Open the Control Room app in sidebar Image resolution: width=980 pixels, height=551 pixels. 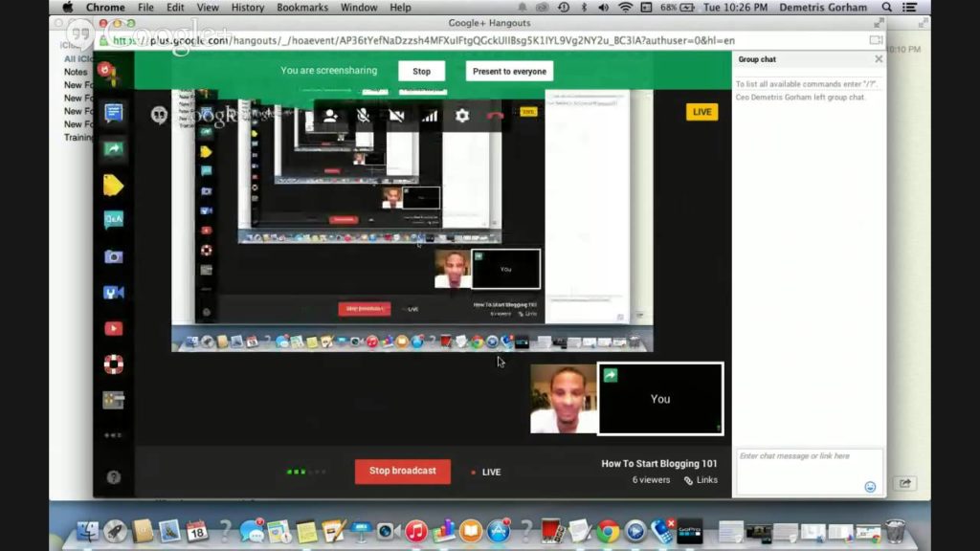click(113, 400)
